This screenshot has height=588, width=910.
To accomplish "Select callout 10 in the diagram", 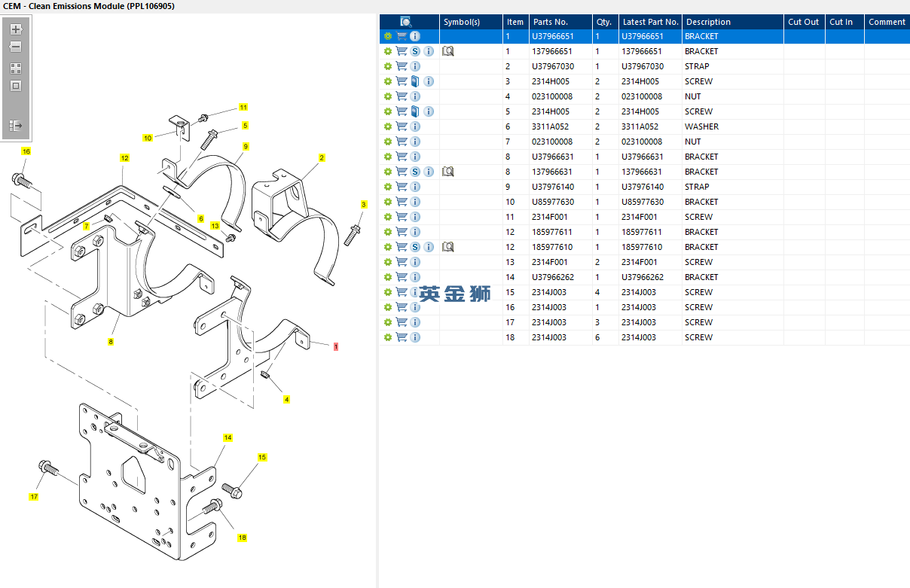I will [148, 138].
